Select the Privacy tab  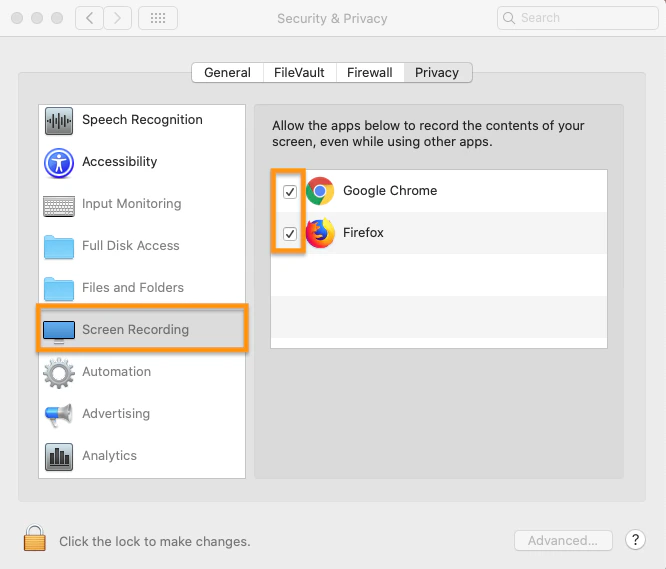pyautogui.click(x=437, y=73)
